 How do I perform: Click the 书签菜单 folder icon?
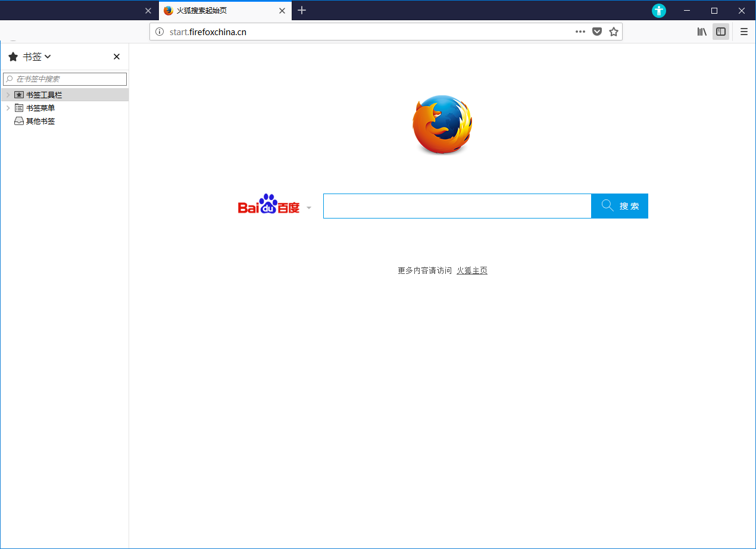pyautogui.click(x=19, y=108)
